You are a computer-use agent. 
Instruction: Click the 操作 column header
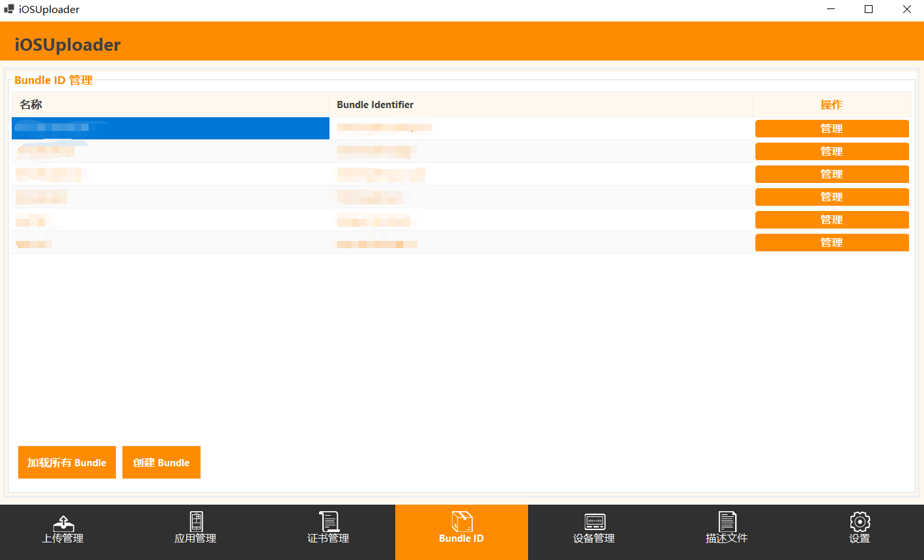click(x=832, y=105)
